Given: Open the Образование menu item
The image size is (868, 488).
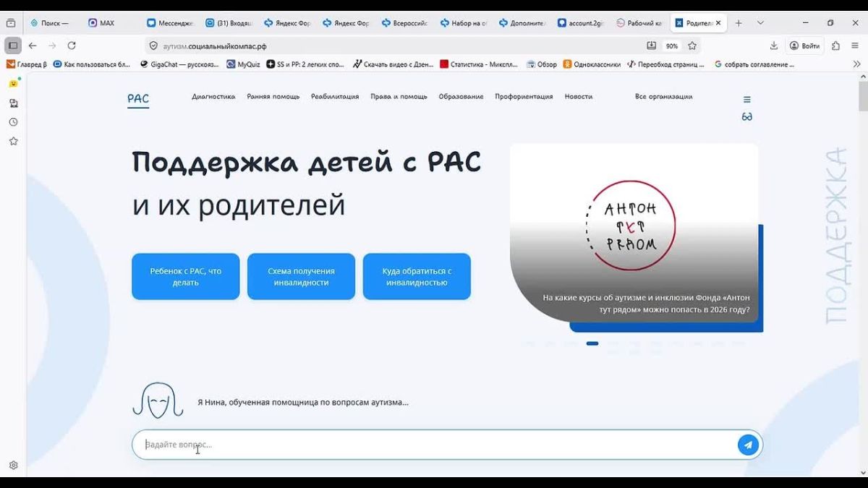Looking at the screenshot, I should click(x=461, y=96).
